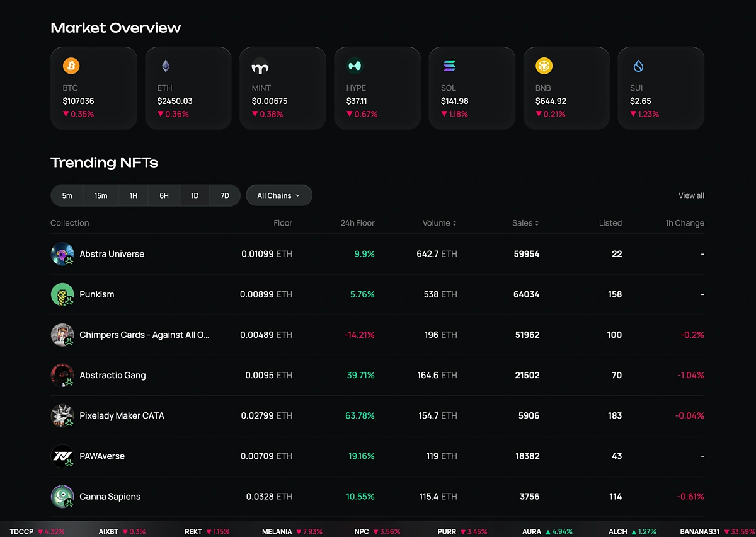Switch to the 1H tab
The image size is (756, 537).
(134, 195)
